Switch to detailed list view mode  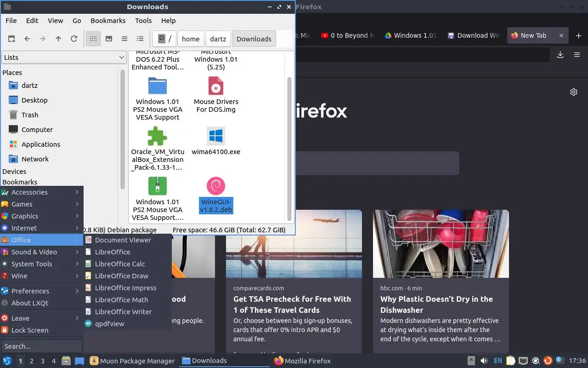coord(140,39)
